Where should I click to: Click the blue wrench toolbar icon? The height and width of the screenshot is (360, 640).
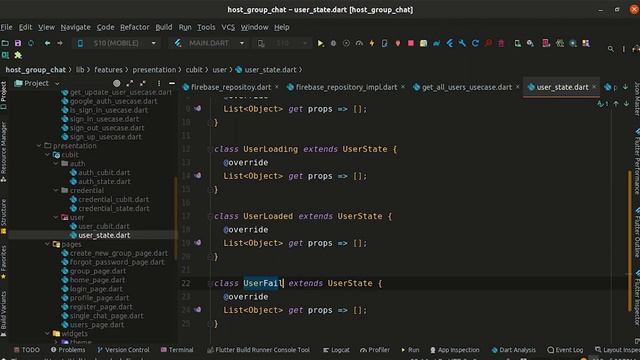(x=462, y=43)
